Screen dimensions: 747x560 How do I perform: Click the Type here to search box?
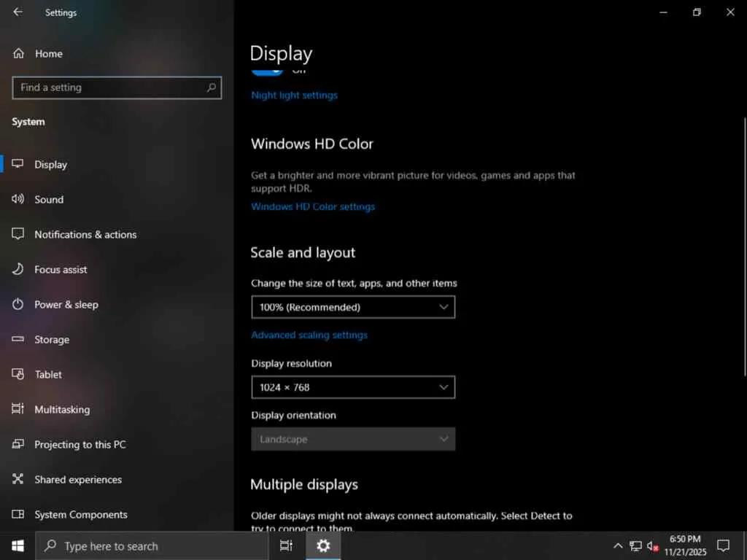(152, 546)
